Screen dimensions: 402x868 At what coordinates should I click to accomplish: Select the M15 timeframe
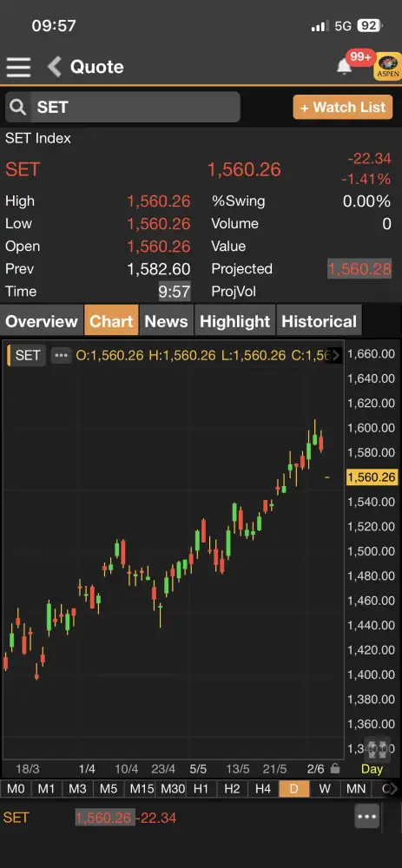coord(141,788)
